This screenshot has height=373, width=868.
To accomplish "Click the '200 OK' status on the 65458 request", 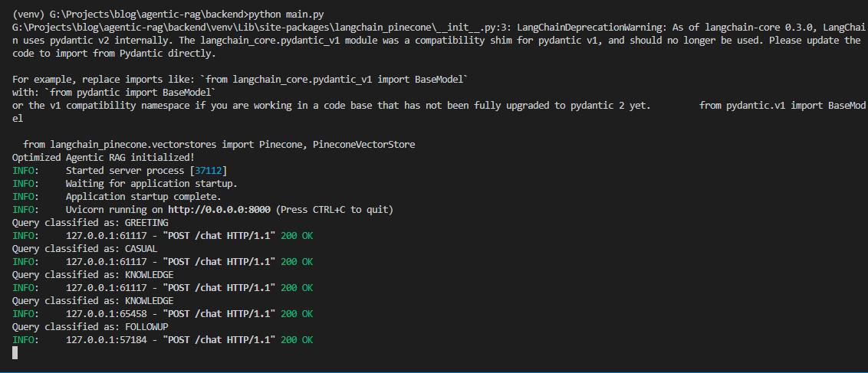I will point(297,314).
